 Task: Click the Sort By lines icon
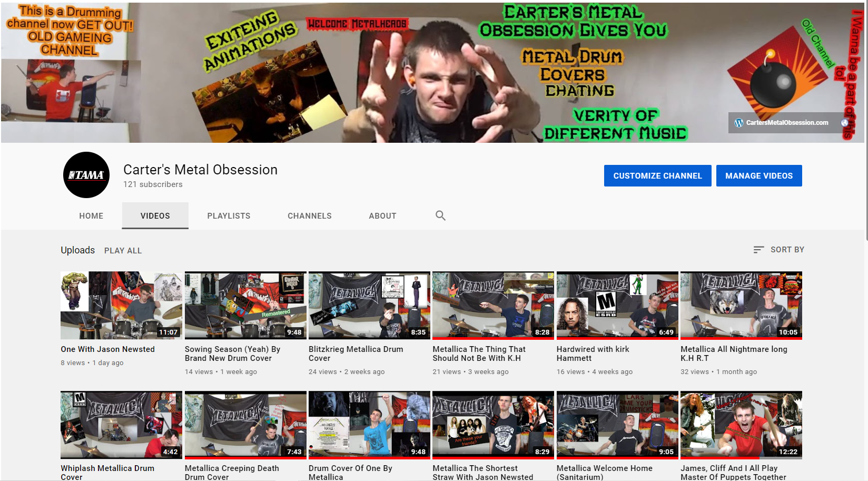pos(758,250)
